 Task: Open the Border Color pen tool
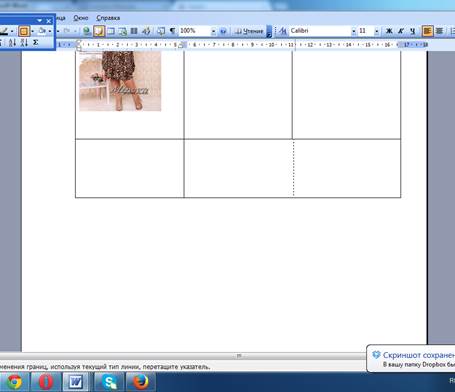[4, 31]
